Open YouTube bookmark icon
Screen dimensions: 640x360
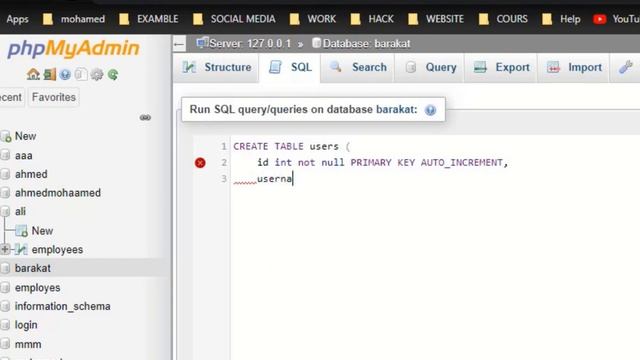(599, 19)
